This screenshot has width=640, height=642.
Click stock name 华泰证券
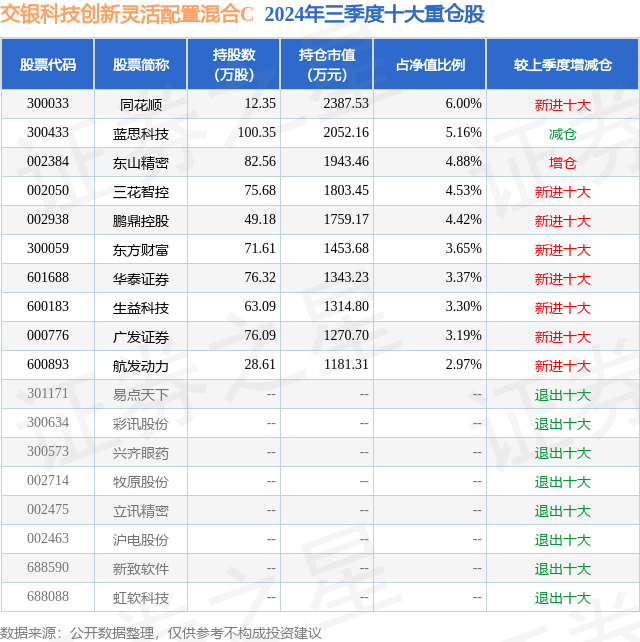tap(141, 279)
